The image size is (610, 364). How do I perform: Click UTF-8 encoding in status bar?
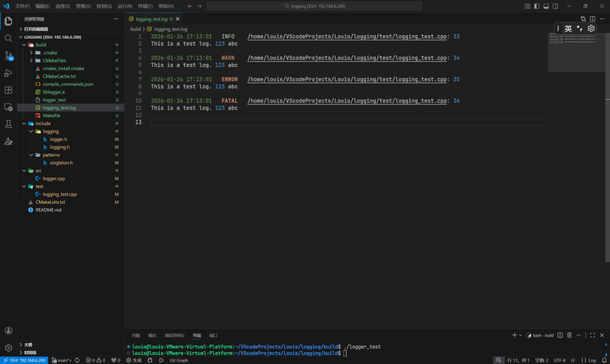coord(560,359)
